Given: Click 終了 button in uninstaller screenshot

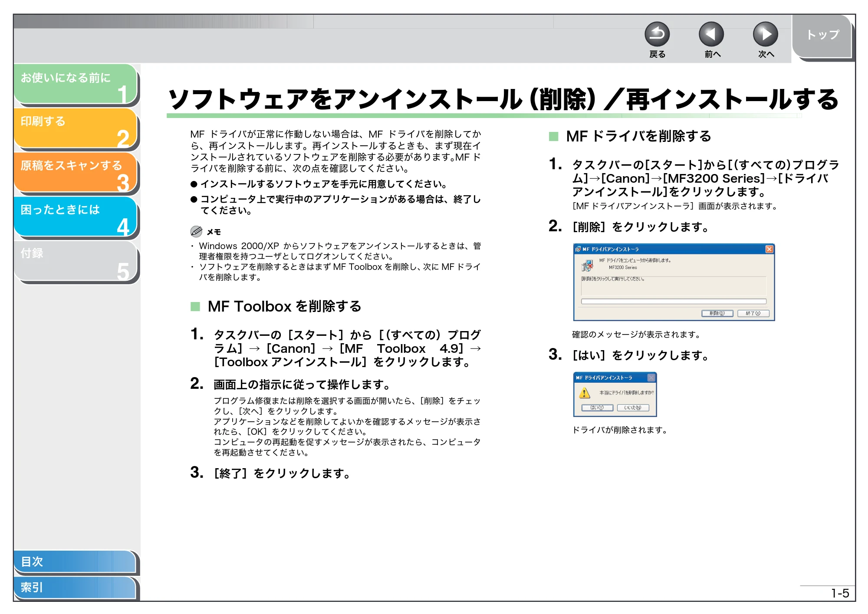Looking at the screenshot, I should click(x=753, y=313).
